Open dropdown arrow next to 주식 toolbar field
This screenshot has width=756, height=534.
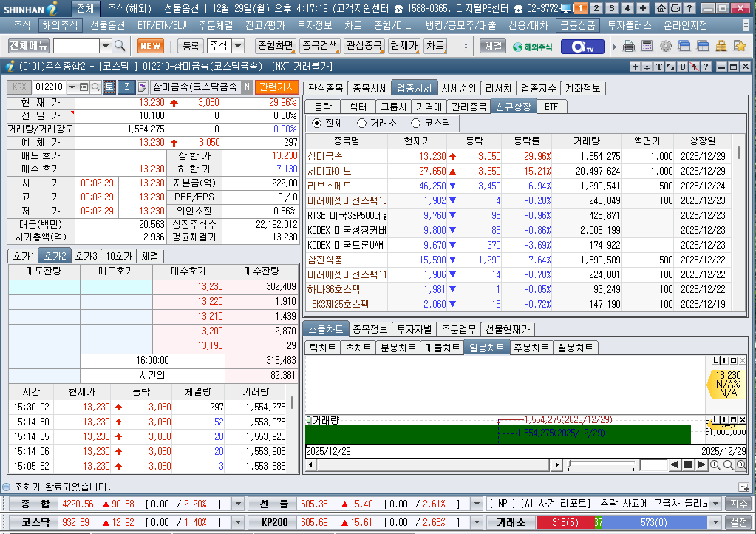238,46
